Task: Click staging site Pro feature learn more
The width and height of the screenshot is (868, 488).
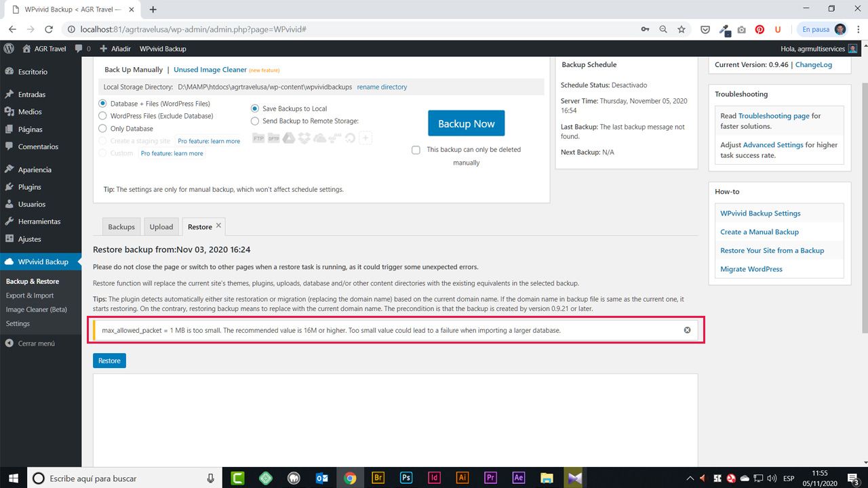Action: 209,141
